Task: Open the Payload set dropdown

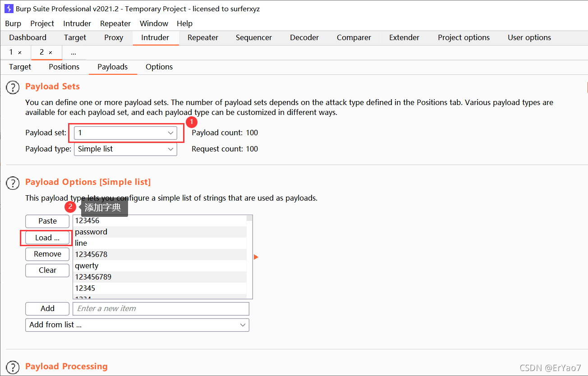Action: tap(125, 133)
